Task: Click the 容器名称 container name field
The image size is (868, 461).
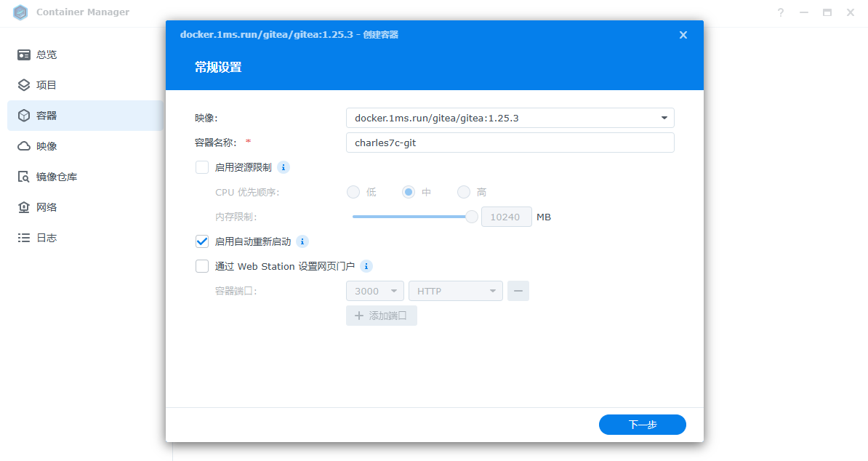Action: [x=510, y=143]
